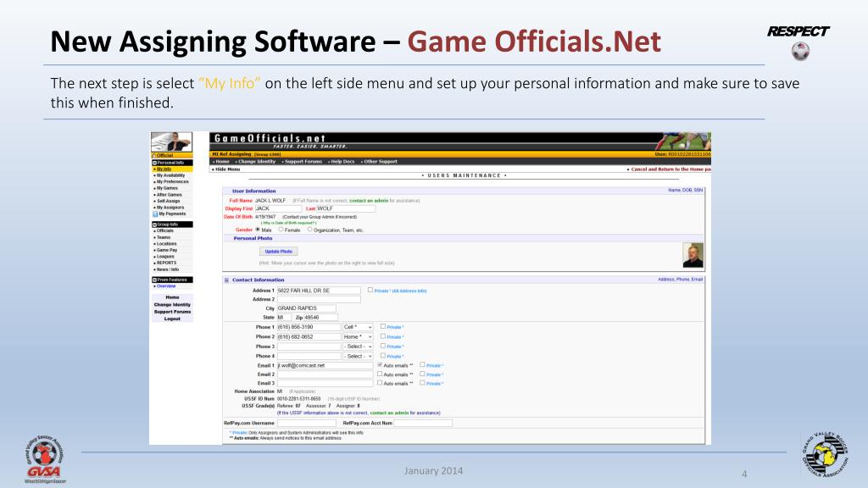Viewport: 868px width, 488px height.
Task: Click the referee photo atop the sidebar
Action: coord(171,142)
